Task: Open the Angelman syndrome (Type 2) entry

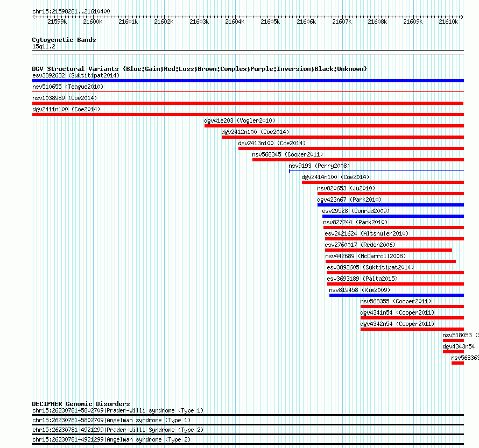Action: [111, 440]
